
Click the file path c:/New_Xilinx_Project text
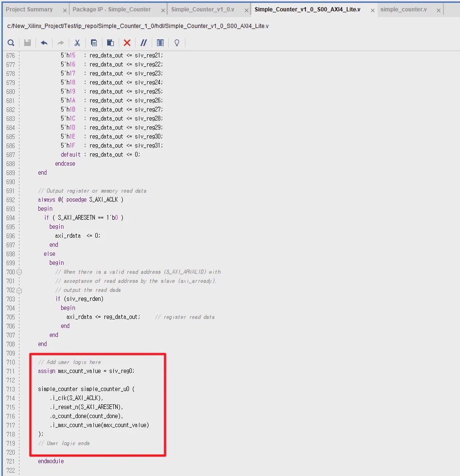coord(138,26)
